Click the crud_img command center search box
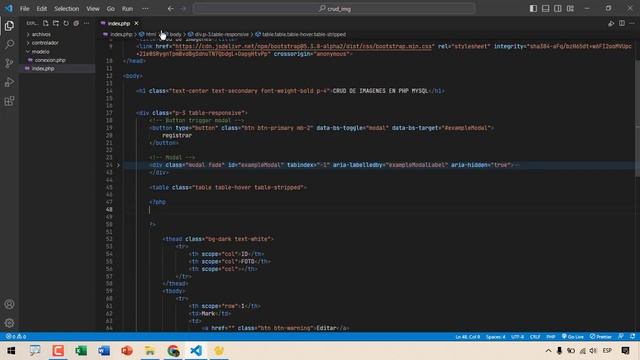Image resolution: width=640 pixels, height=360 pixels. coord(334,9)
